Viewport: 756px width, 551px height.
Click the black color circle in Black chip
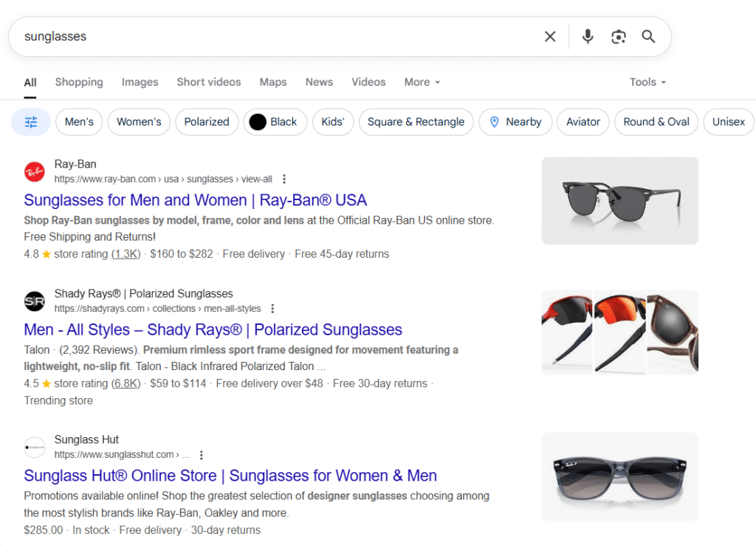(258, 122)
